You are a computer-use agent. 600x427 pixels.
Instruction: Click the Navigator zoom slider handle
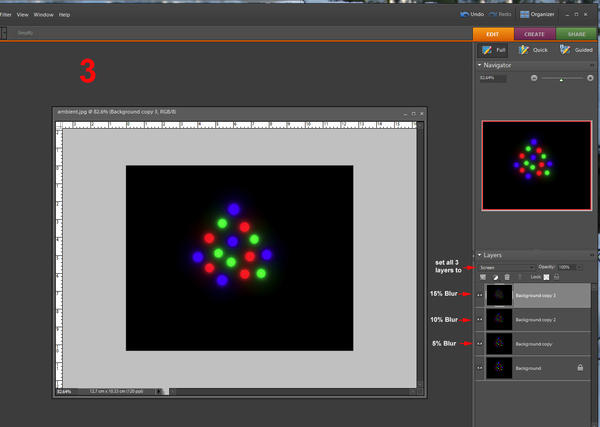561,79
